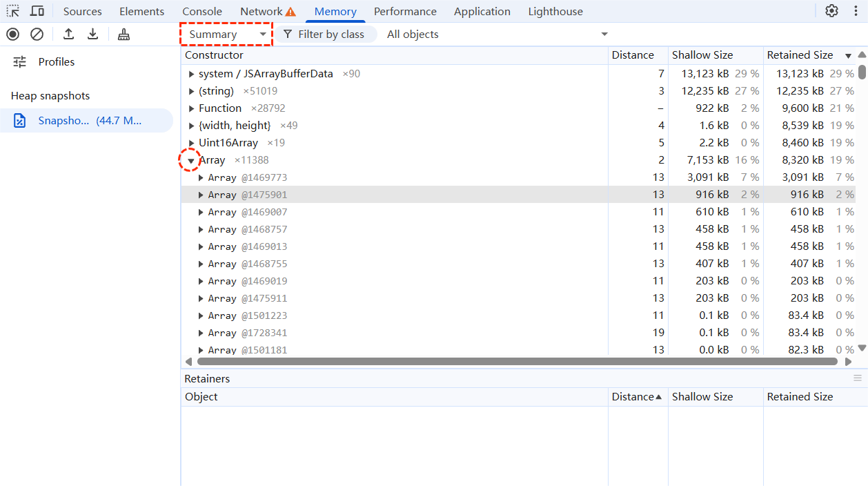
Task: Open DevTools settings gear
Action: tap(831, 11)
